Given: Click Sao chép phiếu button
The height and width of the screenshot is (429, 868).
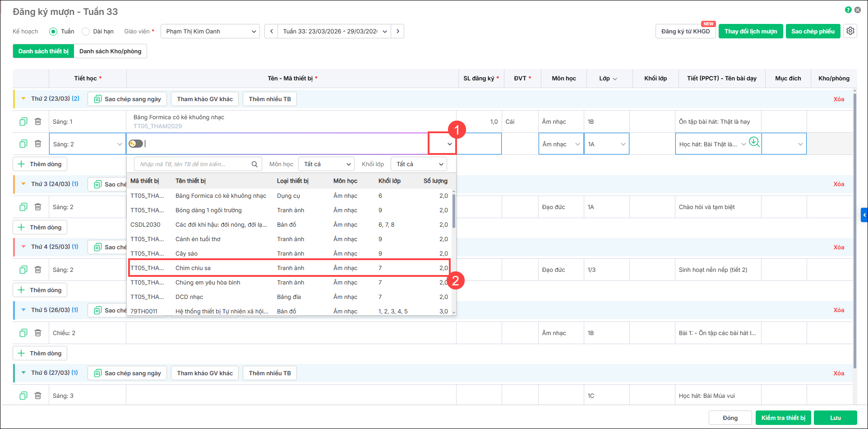Looking at the screenshot, I should click(x=813, y=31).
